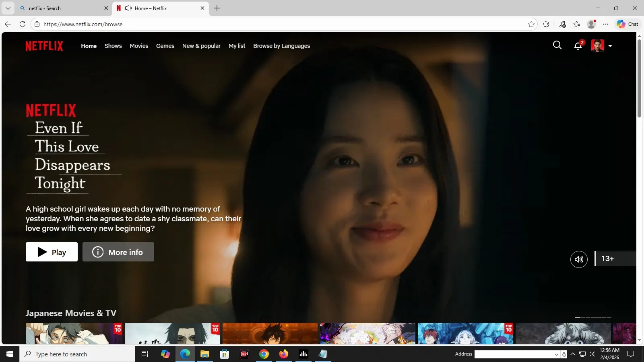Screen dimensions: 644x362
Task: Expand taskbar Address dropdown arrow
Action: click(x=557, y=354)
